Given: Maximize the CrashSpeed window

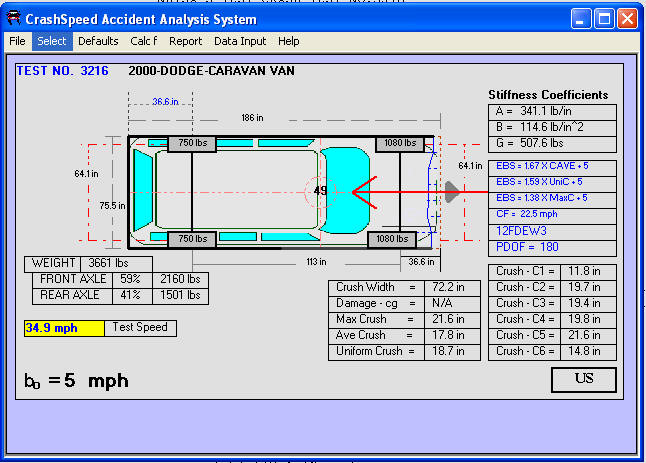Looking at the screenshot, I should tap(604, 19).
